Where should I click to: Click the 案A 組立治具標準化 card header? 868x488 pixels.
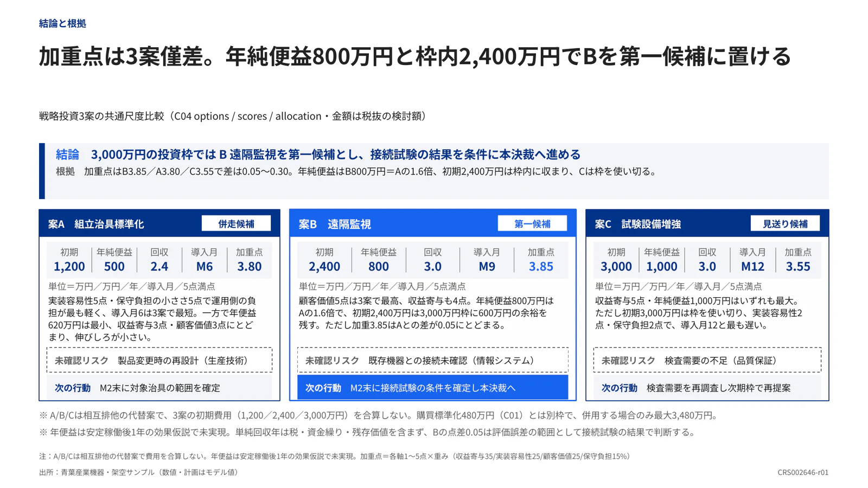click(x=159, y=223)
